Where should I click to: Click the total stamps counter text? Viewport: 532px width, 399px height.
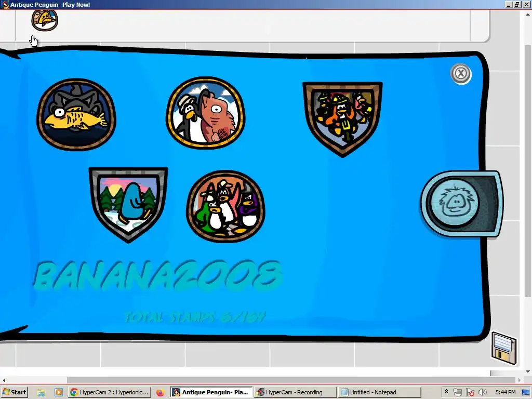[194, 317]
